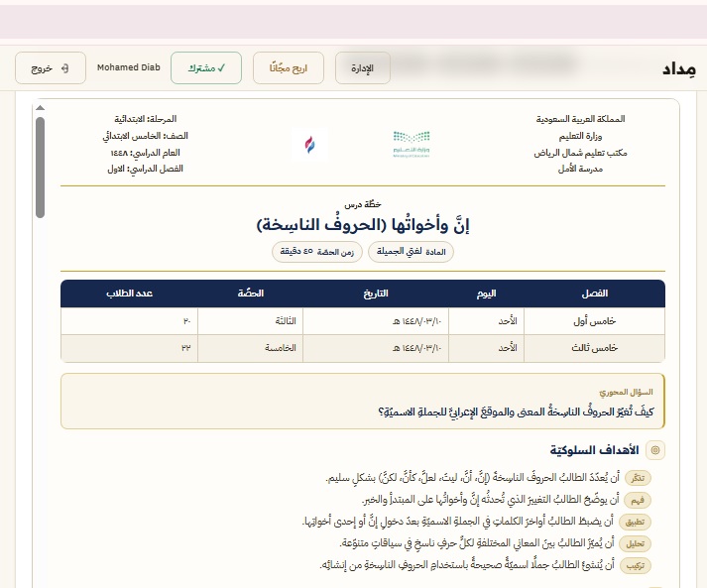The image size is (707, 588).
Task: Click the logout arrow icon beside خروج
Action: pos(64,68)
